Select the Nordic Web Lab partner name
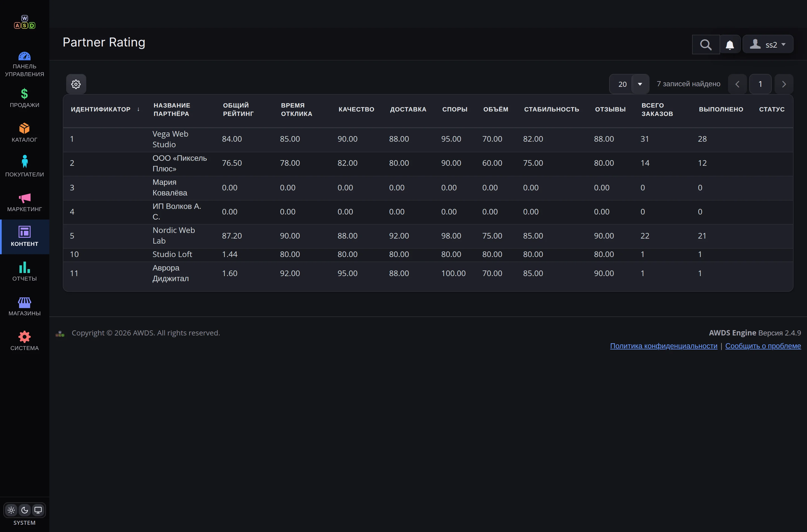The height and width of the screenshot is (532, 807). coord(173,235)
